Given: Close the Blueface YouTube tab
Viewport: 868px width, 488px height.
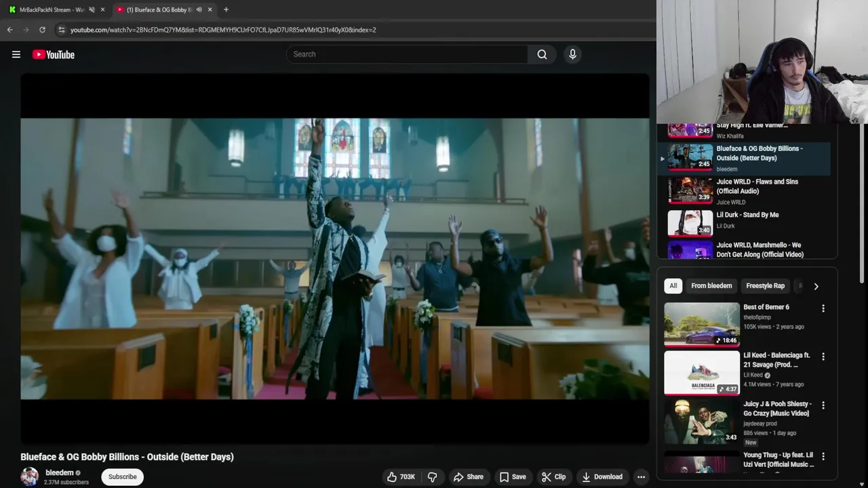Looking at the screenshot, I should click(x=210, y=9).
